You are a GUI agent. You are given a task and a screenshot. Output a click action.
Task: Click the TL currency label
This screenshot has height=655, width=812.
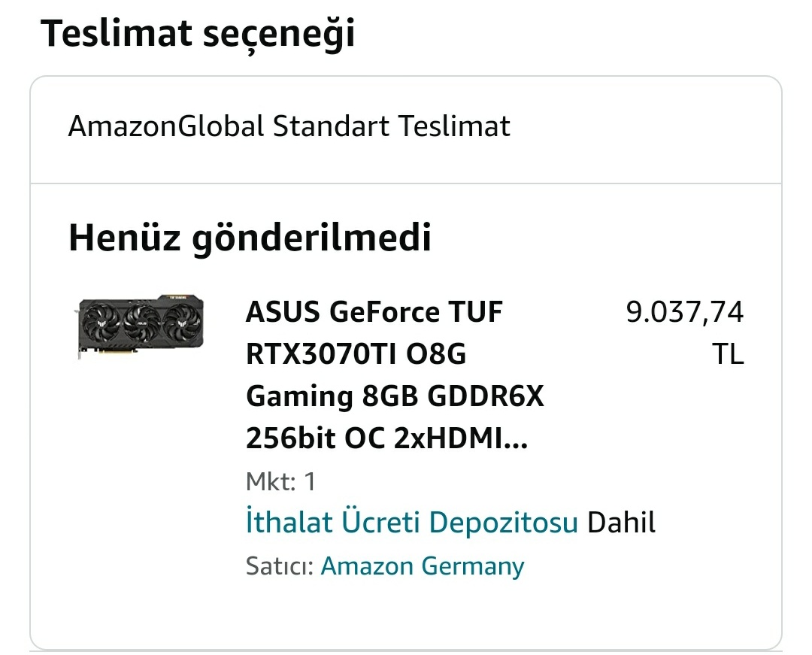(728, 354)
